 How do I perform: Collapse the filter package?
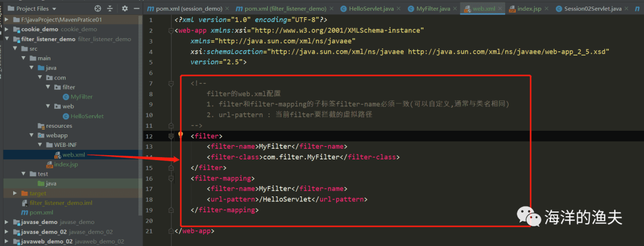(x=48, y=87)
